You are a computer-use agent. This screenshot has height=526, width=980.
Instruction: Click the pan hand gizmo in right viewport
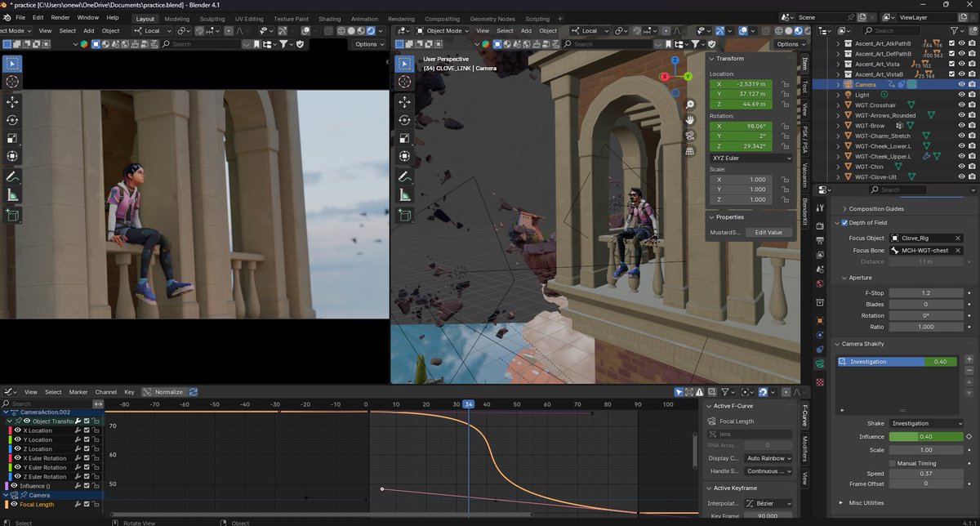point(690,120)
